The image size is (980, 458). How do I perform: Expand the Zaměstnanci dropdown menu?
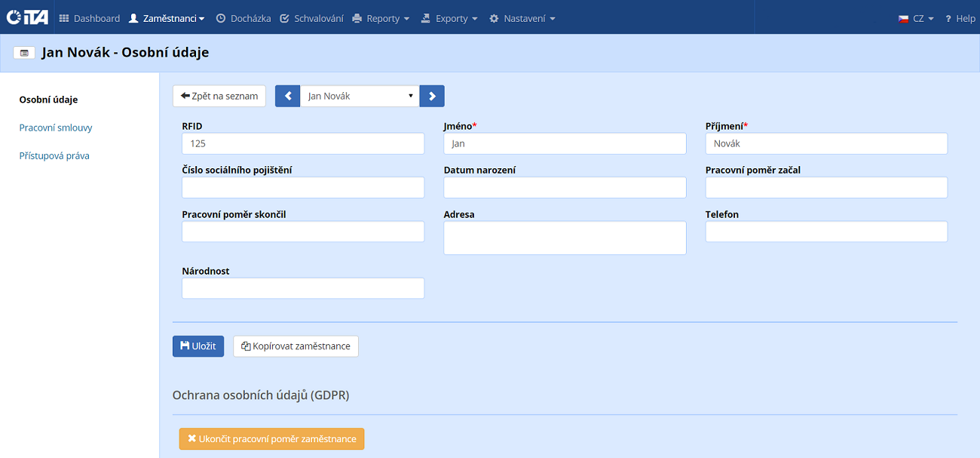tap(167, 18)
